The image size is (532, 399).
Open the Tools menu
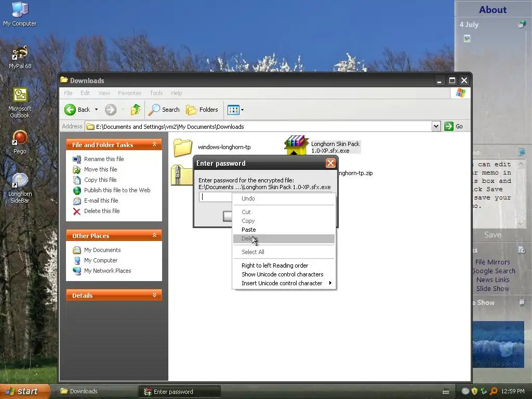coord(156,93)
